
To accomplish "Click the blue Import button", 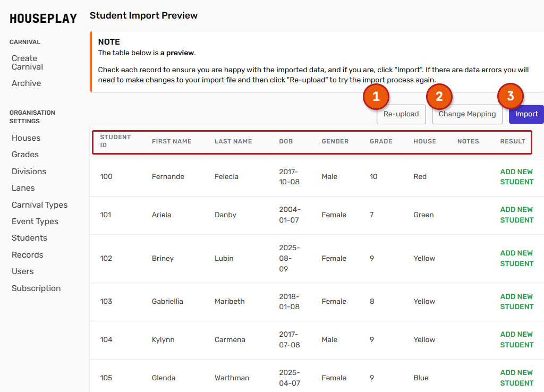I will (x=526, y=114).
